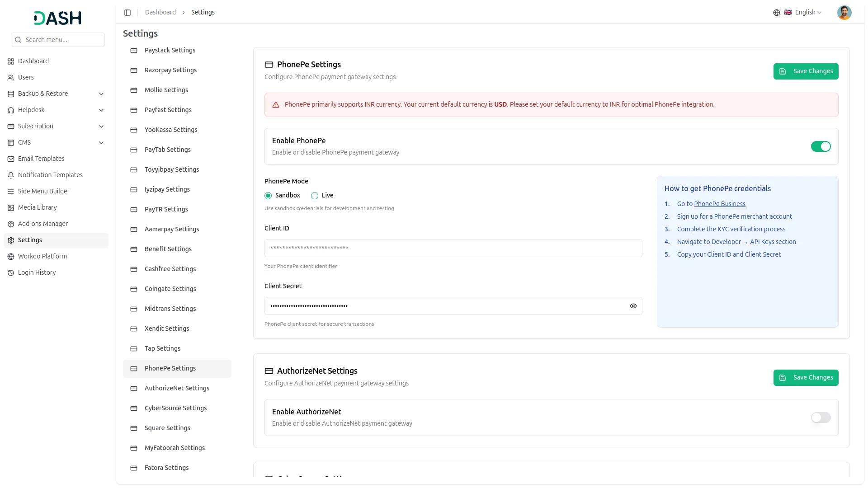Click the CMS layout icon

click(x=11, y=143)
